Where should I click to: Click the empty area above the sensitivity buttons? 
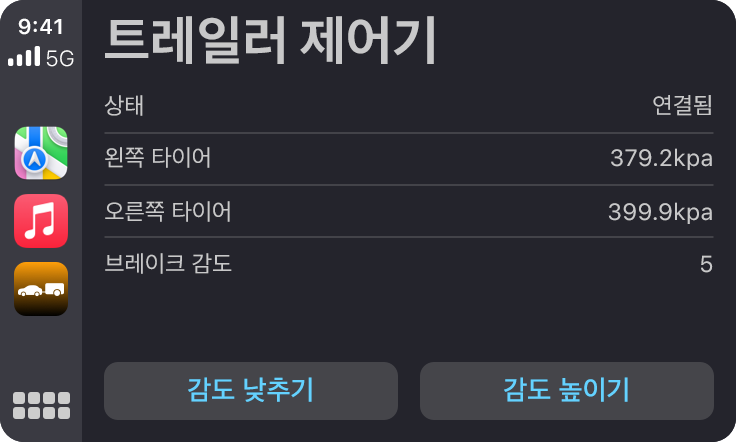click(408, 320)
